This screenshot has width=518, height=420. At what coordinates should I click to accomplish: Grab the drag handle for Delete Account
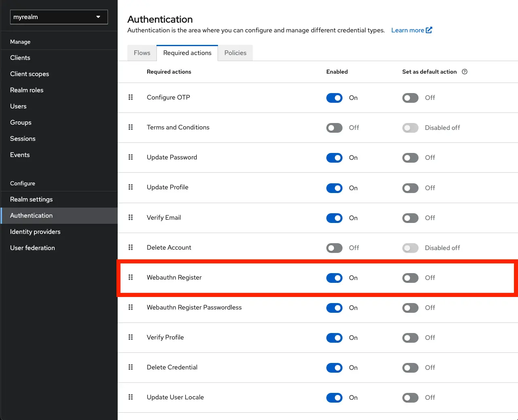[x=131, y=247]
